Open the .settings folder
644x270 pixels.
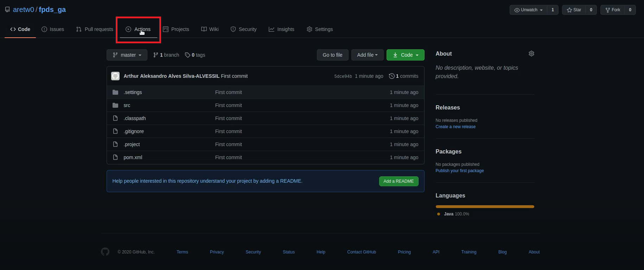[133, 92]
